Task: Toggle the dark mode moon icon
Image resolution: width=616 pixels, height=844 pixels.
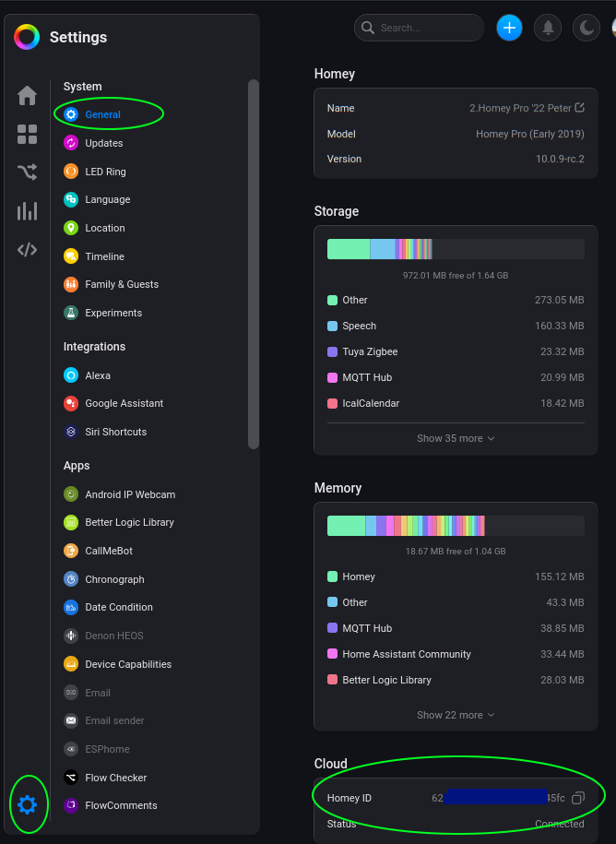Action: [586, 28]
